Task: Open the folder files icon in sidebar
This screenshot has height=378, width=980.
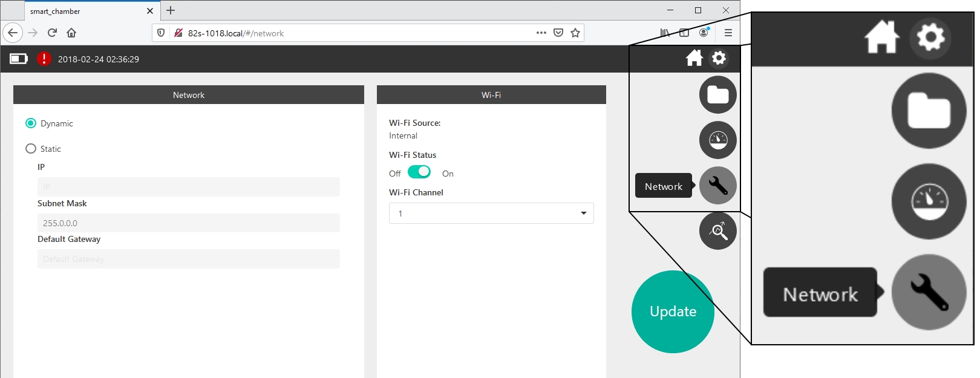Action: click(x=717, y=95)
